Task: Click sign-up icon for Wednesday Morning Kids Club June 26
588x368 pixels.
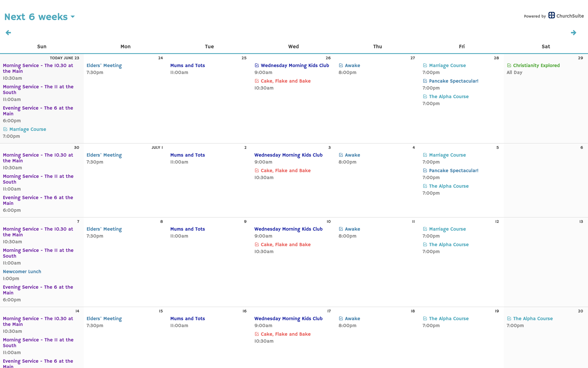Action: point(257,65)
